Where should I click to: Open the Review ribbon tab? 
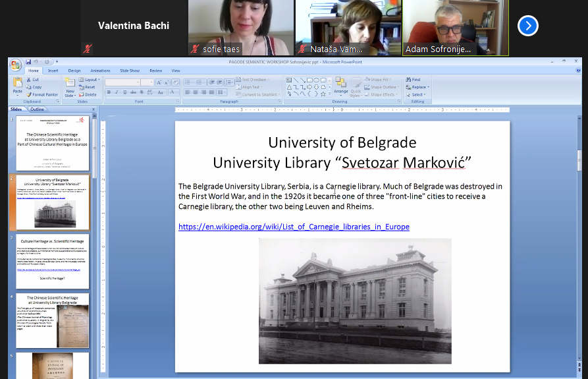point(155,71)
